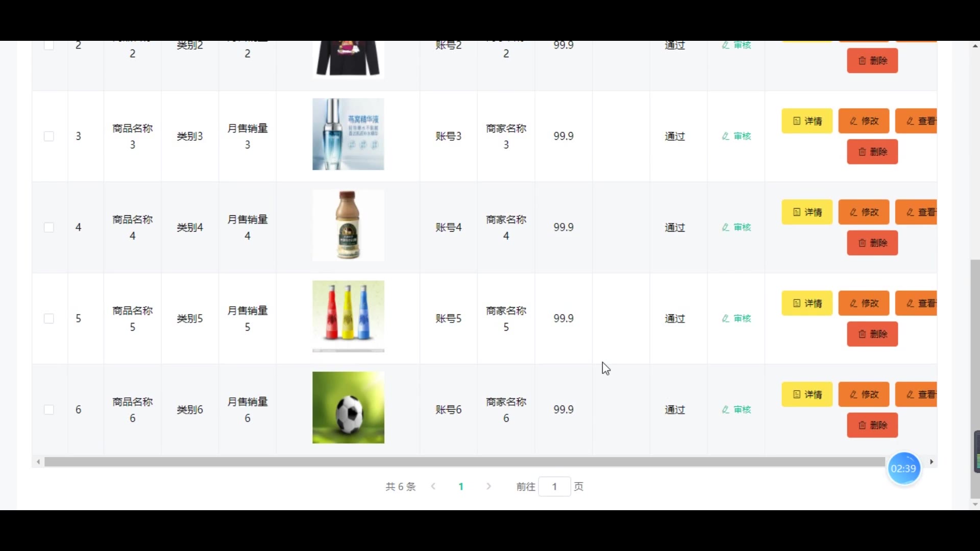This screenshot has width=980, height=551.
Task: Click the page jump input field
Action: (x=554, y=487)
